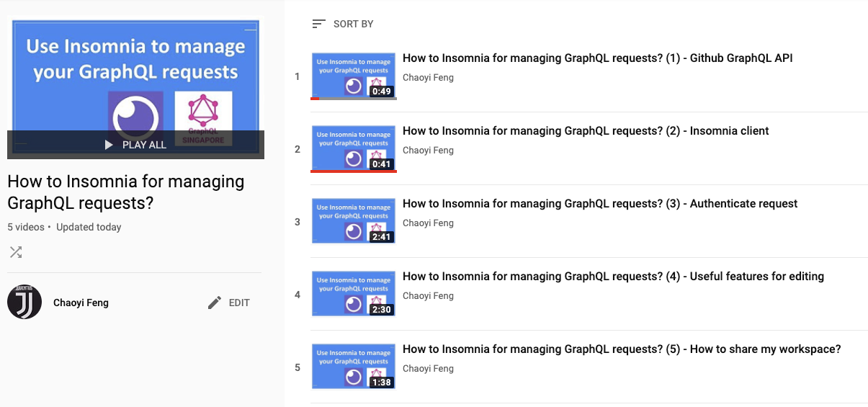Open video (1) Github GraphQL API title
The image size is (868, 407).
[597, 58]
